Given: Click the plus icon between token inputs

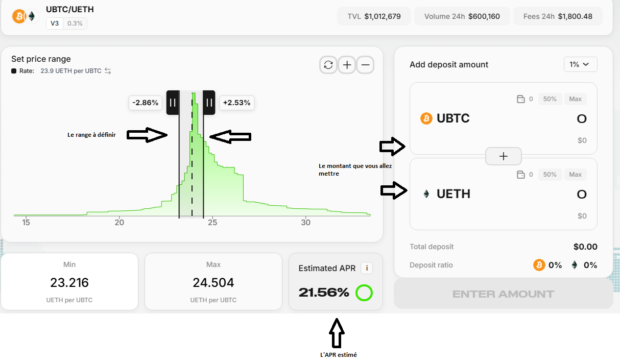Looking at the screenshot, I should tap(503, 156).
